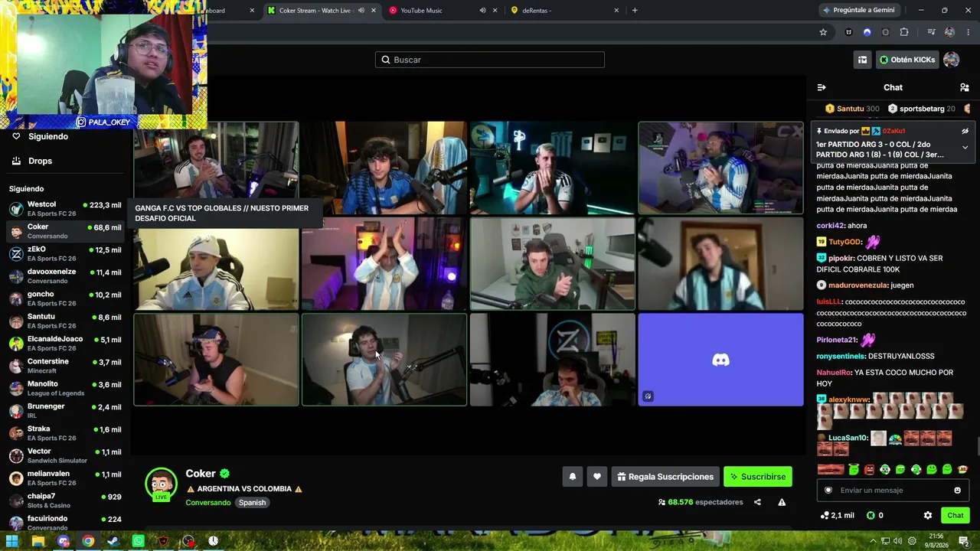Click the channel points 2,1 mil indicator

click(x=837, y=515)
